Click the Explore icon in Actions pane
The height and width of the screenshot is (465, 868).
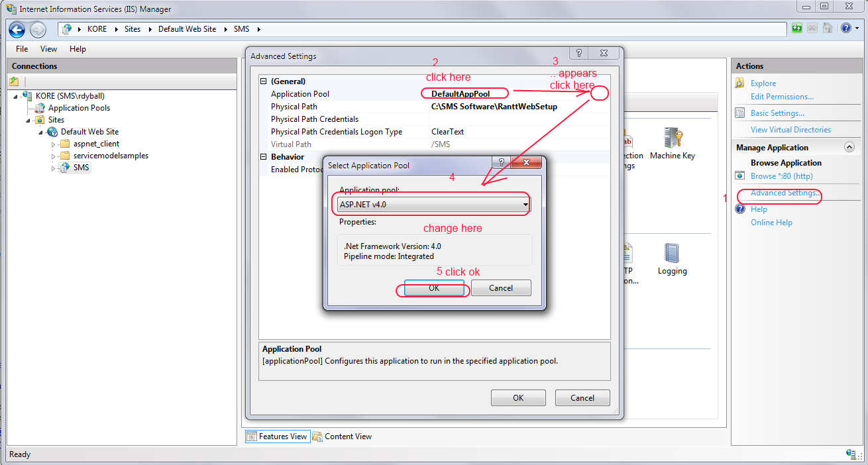click(740, 83)
